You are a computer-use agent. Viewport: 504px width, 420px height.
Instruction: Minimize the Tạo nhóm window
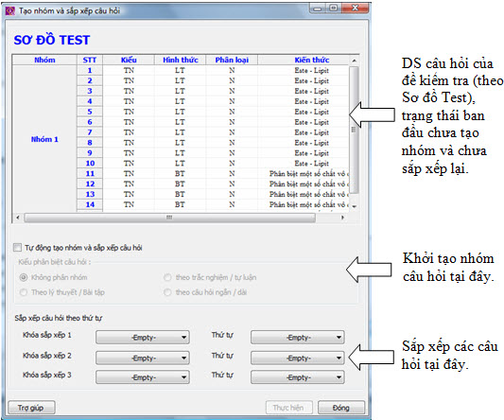tap(318, 8)
